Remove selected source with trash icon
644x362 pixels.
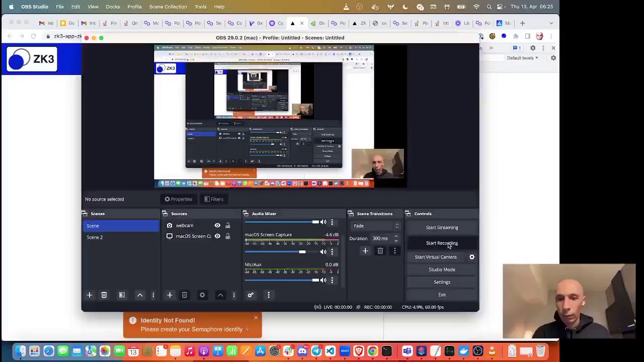(184, 295)
